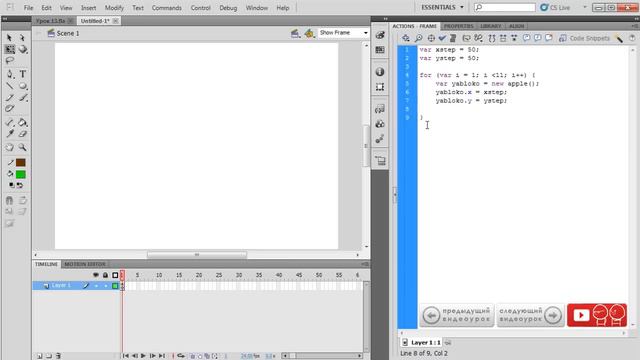Click the Show Code Hint icon
Image resolution: width=640 pixels, height=360 pixels.
coord(467,38)
